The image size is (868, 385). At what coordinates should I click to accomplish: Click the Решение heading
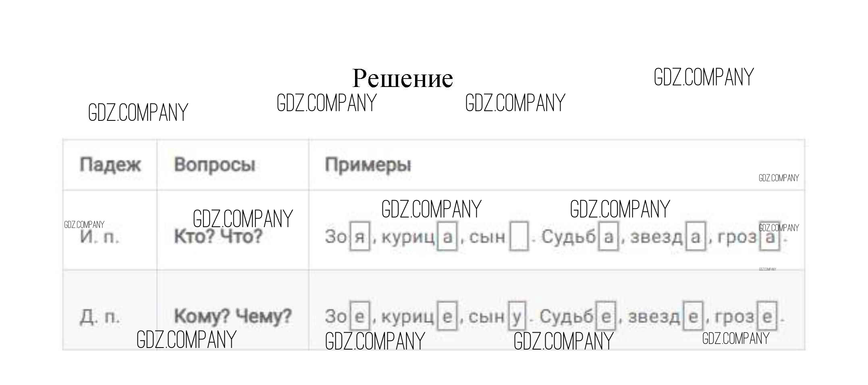pyautogui.click(x=402, y=78)
